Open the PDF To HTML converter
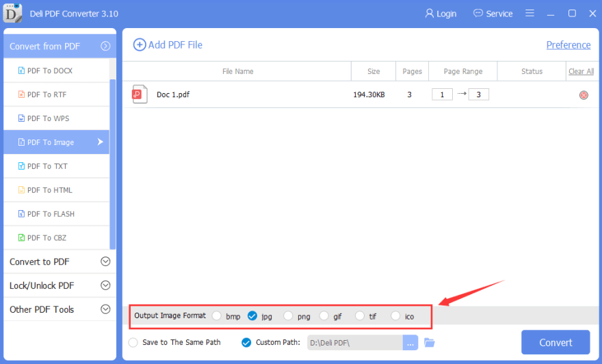Viewport: 602px width, 364px height. [56, 190]
